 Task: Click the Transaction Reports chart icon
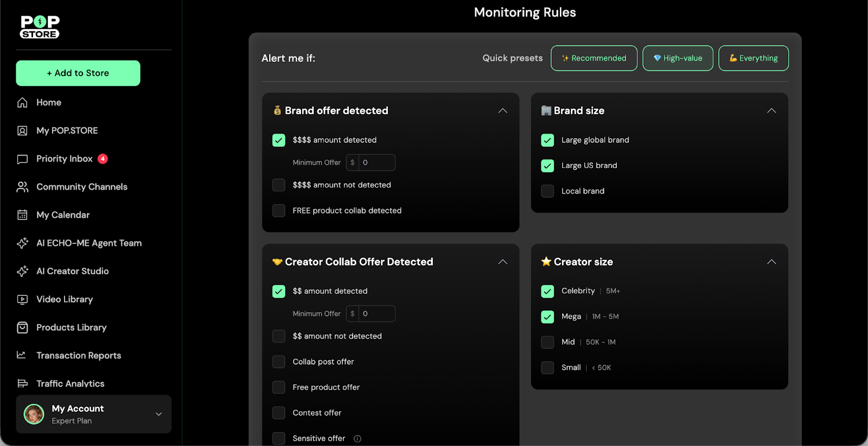point(22,355)
